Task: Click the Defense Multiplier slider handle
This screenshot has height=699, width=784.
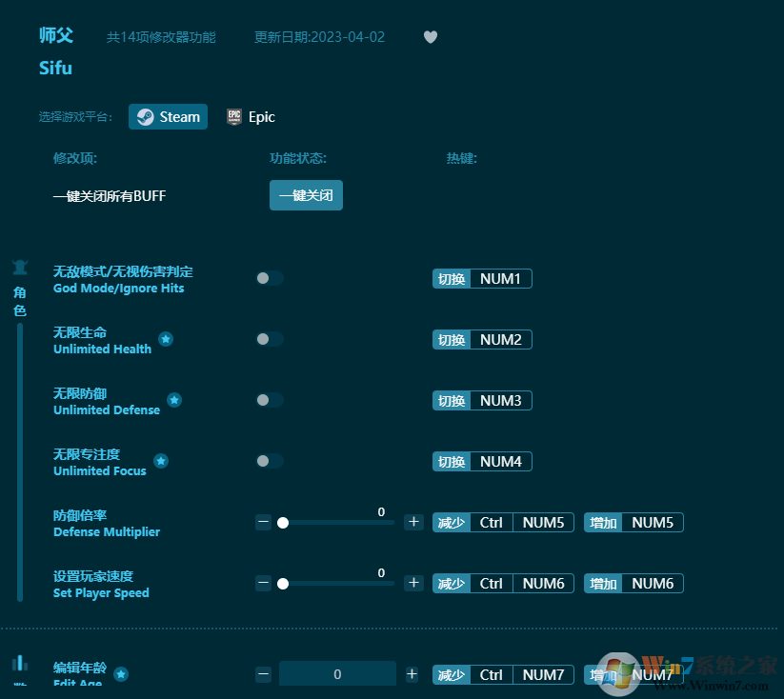Action: coord(283,523)
